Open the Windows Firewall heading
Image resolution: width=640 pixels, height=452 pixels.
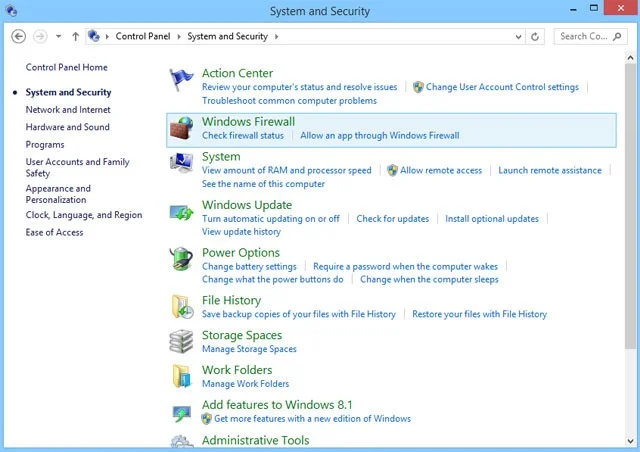click(x=248, y=122)
